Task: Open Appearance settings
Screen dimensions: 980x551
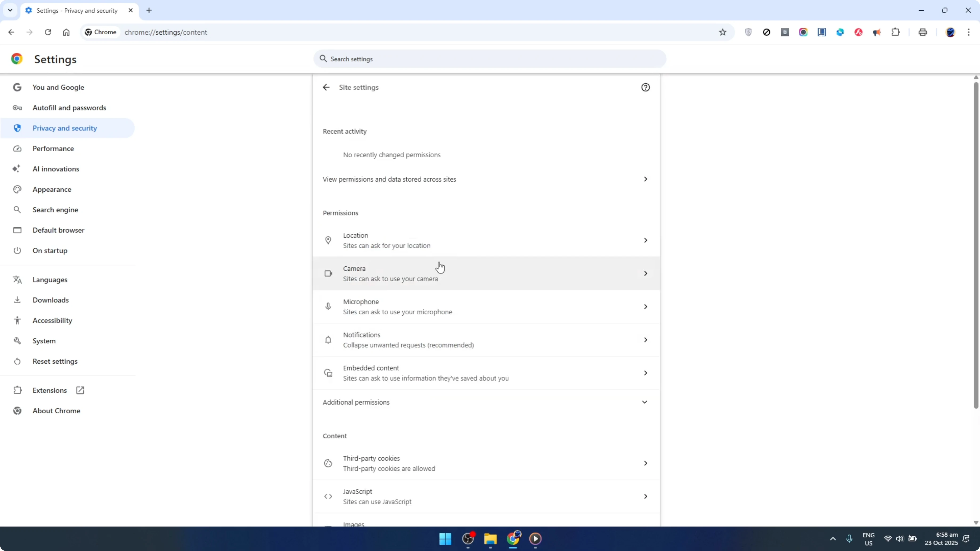Action: click(x=68, y=189)
